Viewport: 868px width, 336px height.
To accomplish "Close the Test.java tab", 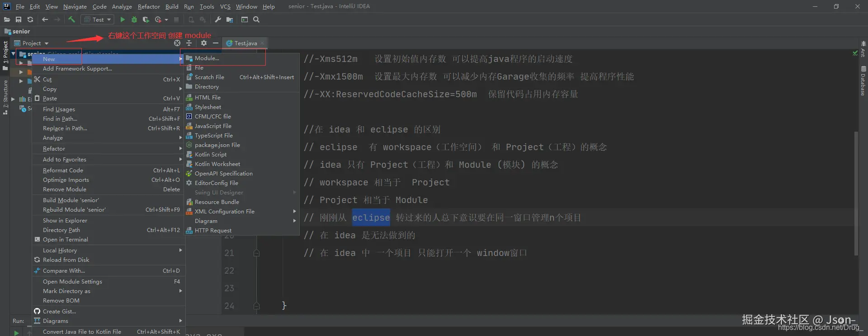I will click(262, 43).
